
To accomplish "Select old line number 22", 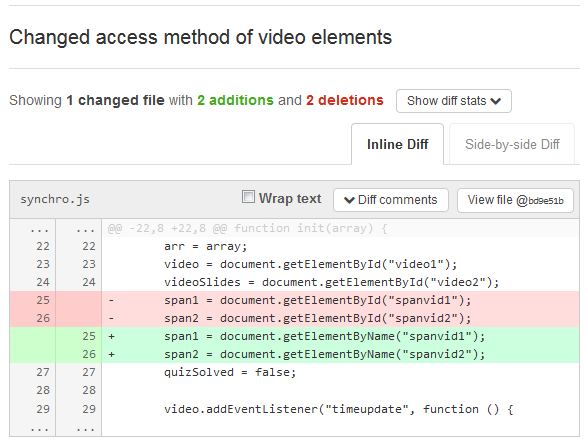I will click(x=43, y=246).
